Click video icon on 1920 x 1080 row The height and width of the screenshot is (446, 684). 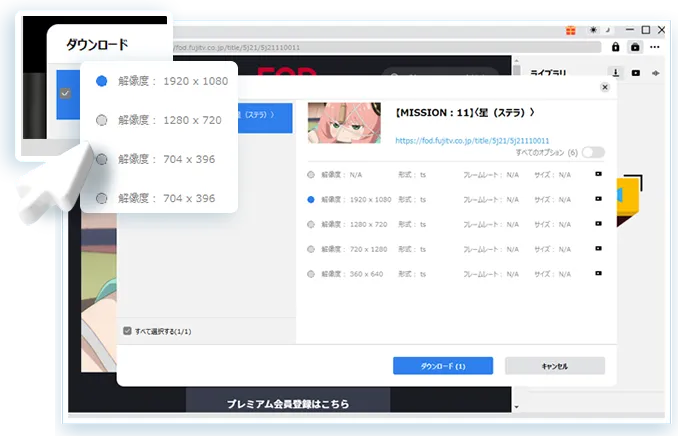(598, 199)
